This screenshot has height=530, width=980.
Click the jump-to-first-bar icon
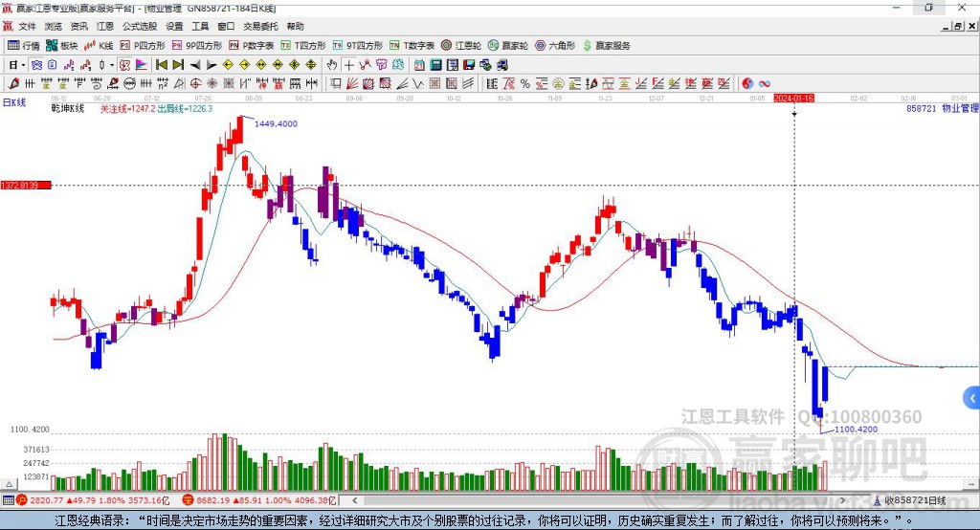(162, 65)
